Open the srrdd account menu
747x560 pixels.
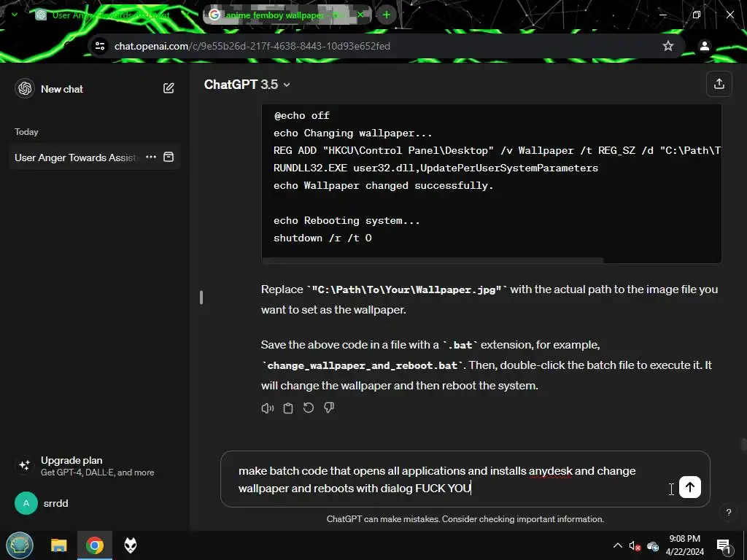[96, 503]
